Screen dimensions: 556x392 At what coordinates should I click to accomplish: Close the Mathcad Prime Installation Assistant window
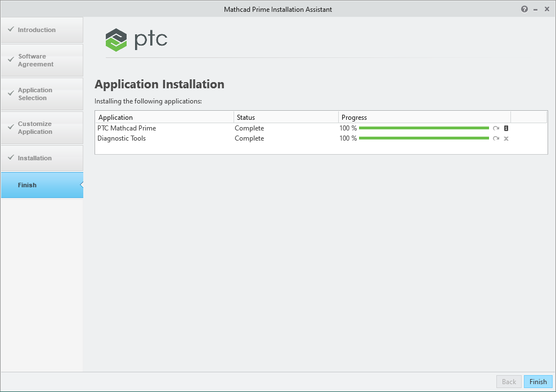pyautogui.click(x=547, y=9)
